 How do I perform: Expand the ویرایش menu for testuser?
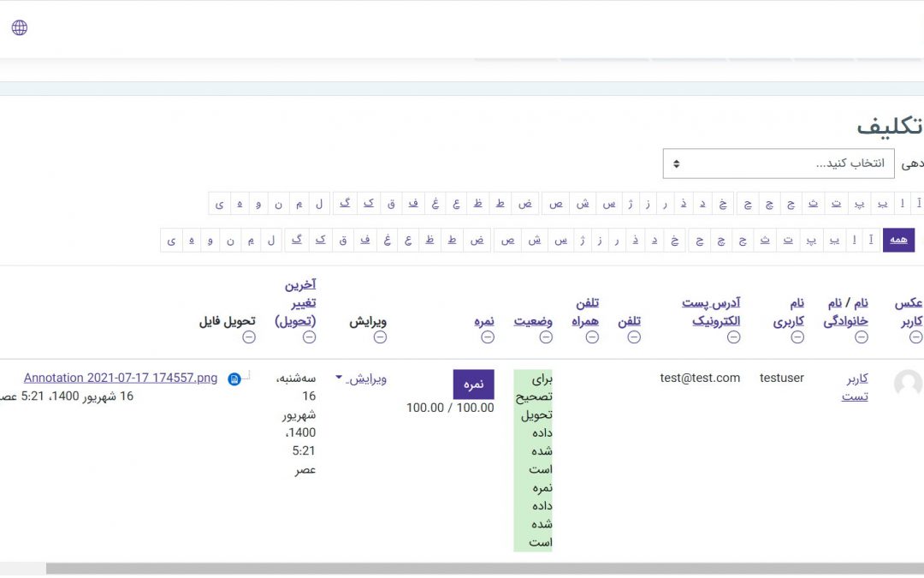(361, 378)
